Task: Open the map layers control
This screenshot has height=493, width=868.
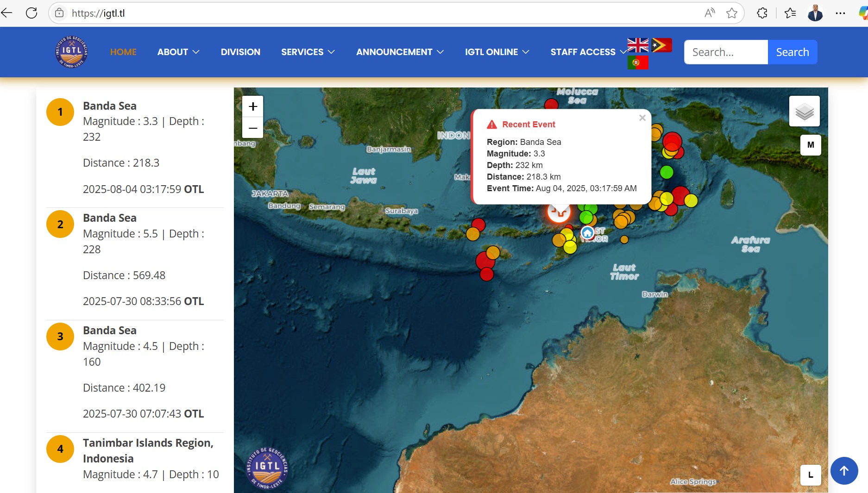Action: (x=804, y=111)
